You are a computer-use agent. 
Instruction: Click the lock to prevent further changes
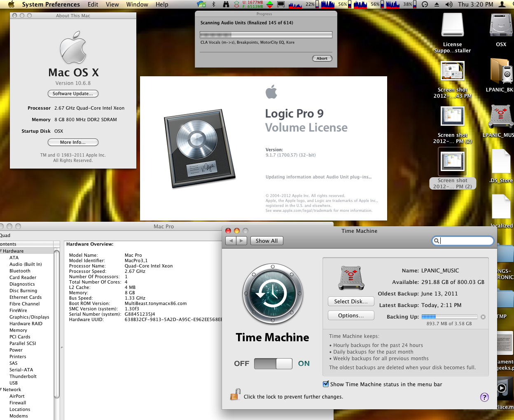point(235,394)
